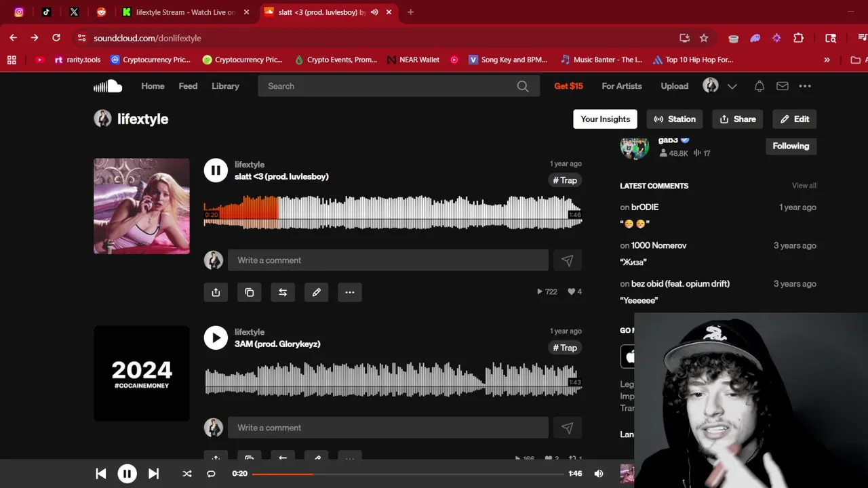Start the profile Station
Viewport: 868px width, 488px height.
[675, 119]
